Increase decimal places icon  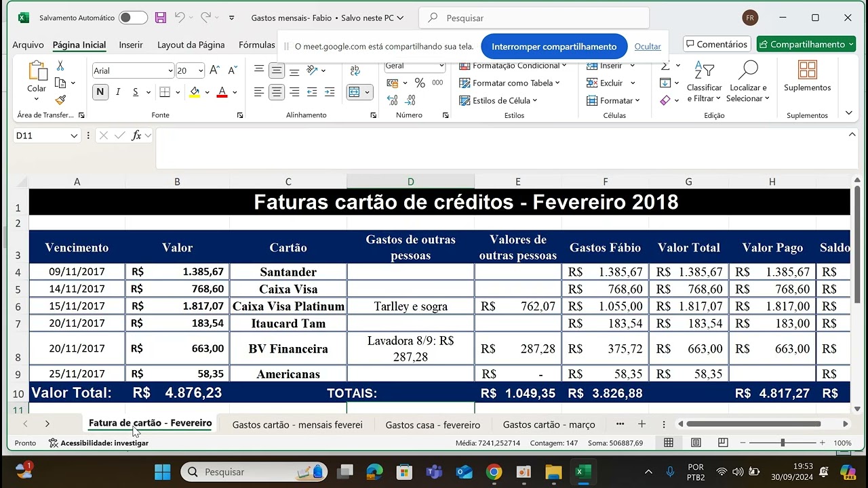tap(393, 100)
